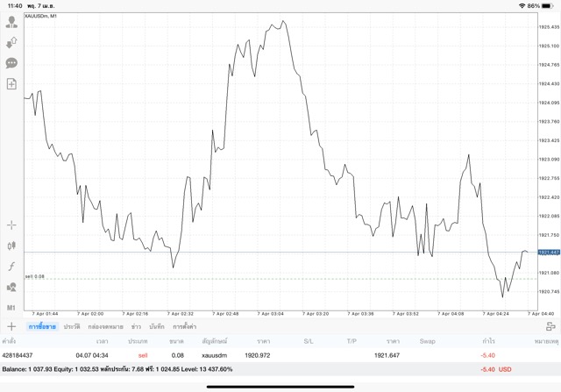
Task: Select the sell order row 428184437
Action: 263,355
